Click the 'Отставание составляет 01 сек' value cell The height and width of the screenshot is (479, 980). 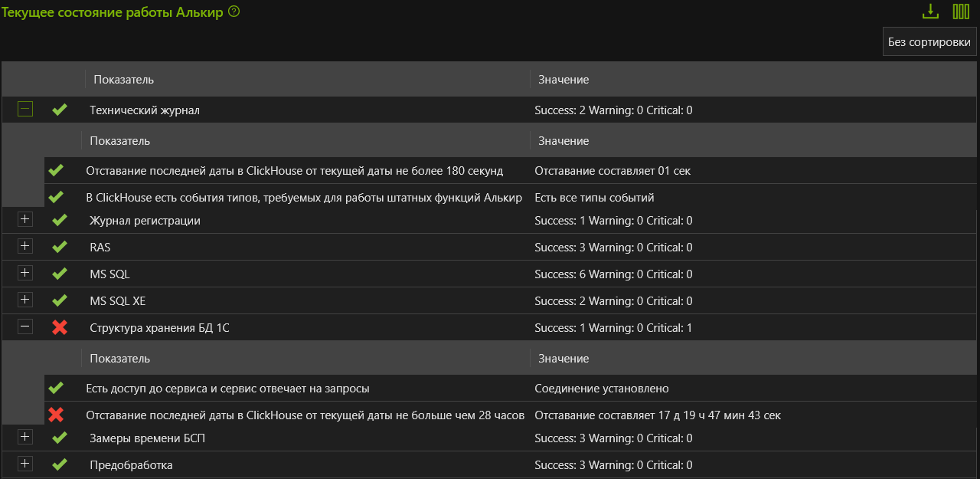(612, 171)
